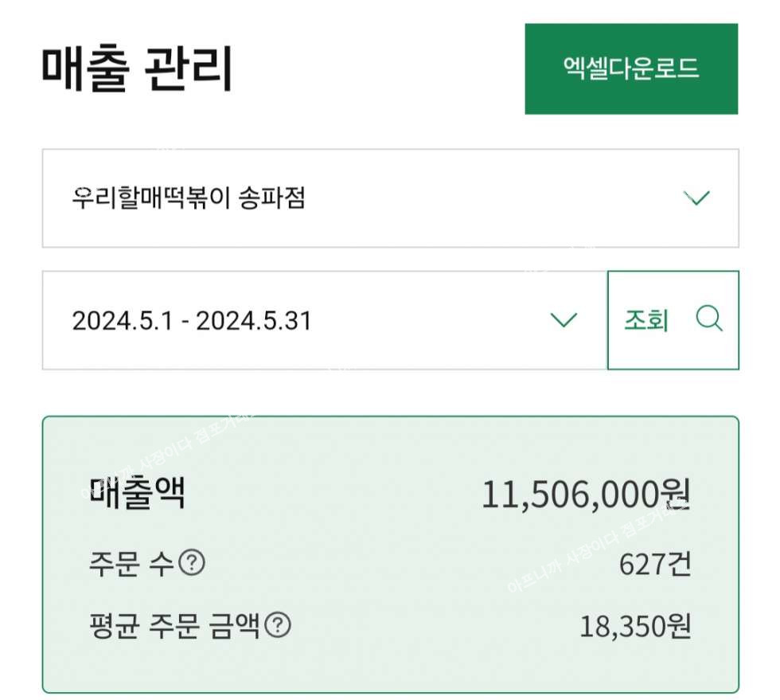Image resolution: width=780 pixels, height=700 pixels.
Task: Click the 매출 관리 page heading
Action: pyautogui.click(x=136, y=68)
